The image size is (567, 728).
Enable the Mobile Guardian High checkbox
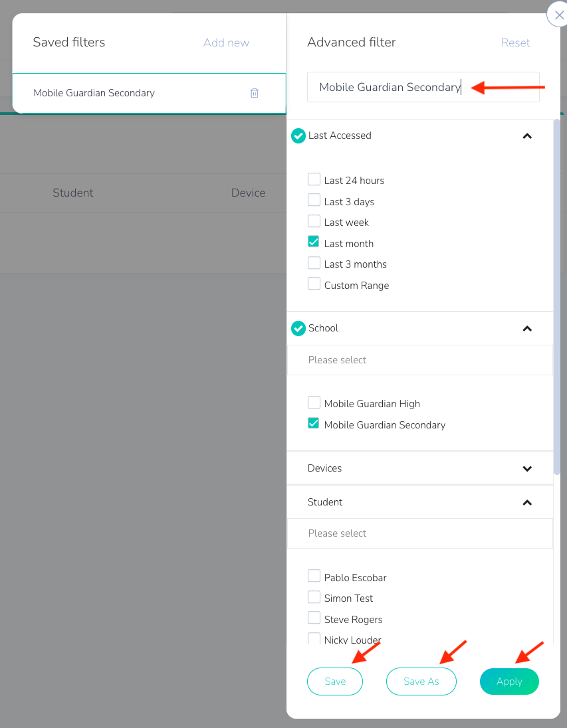click(314, 403)
